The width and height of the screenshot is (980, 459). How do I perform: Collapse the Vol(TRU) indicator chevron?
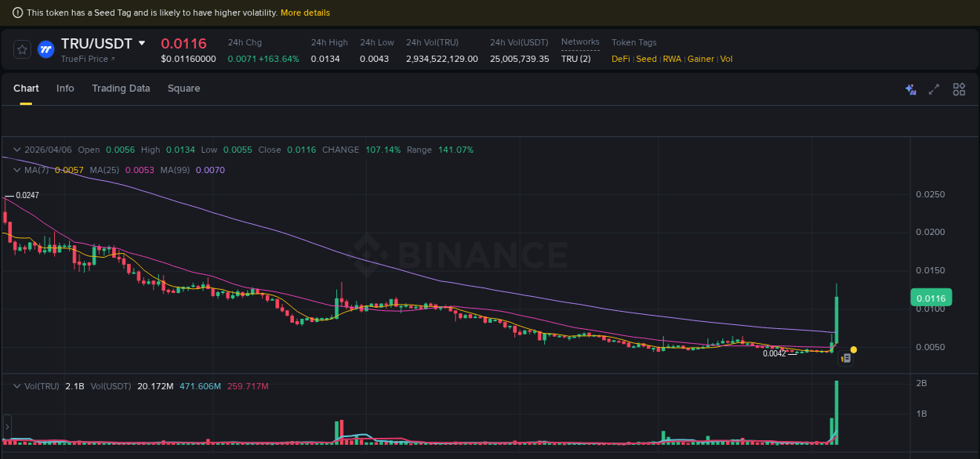point(16,386)
